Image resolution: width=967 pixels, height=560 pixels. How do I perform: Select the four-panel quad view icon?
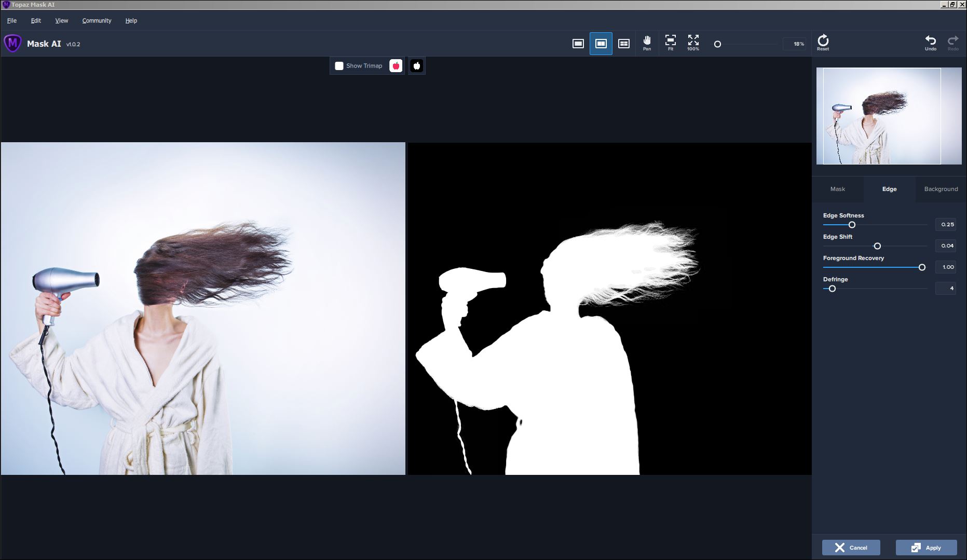click(623, 44)
